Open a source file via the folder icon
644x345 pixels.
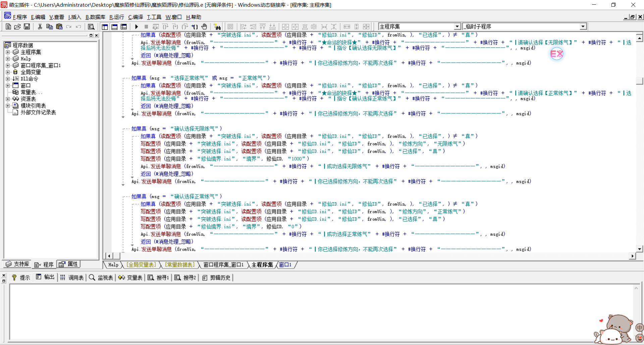[17, 27]
